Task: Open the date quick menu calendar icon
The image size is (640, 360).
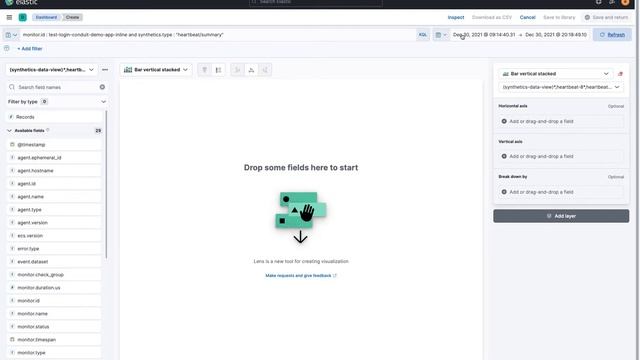Action: pyautogui.click(x=440, y=35)
